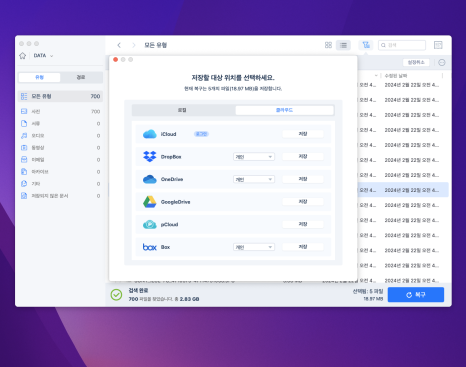Viewport: 466px width, 367px height.
Task: Click the 수정된 날짜 column header
Action: coord(396,76)
